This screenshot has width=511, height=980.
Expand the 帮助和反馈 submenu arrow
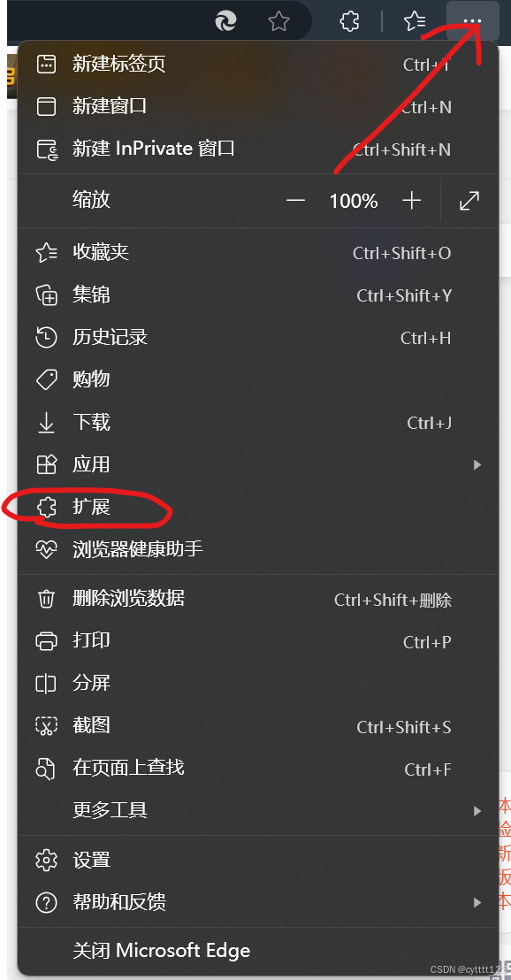(477, 902)
